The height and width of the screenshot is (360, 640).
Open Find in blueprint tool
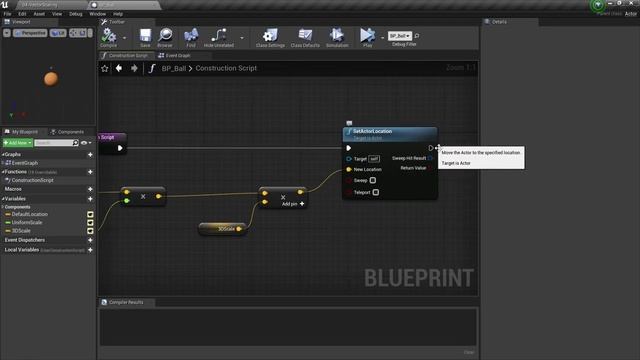[191, 36]
